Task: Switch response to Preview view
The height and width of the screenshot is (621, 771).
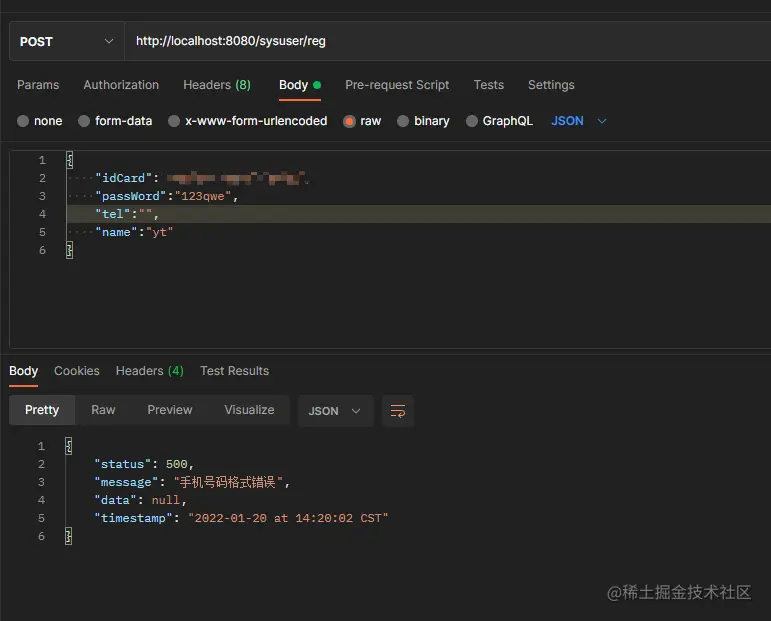Action: click(170, 410)
